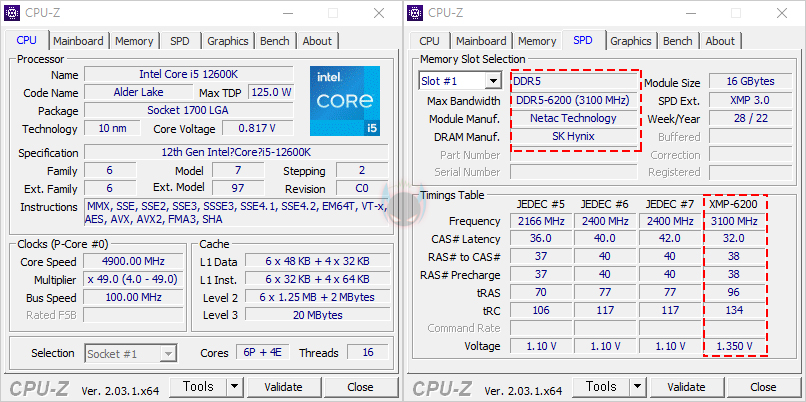This screenshot has height=402, width=806.
Task: Minimize the left CPU-Z window
Action: [x=286, y=13]
